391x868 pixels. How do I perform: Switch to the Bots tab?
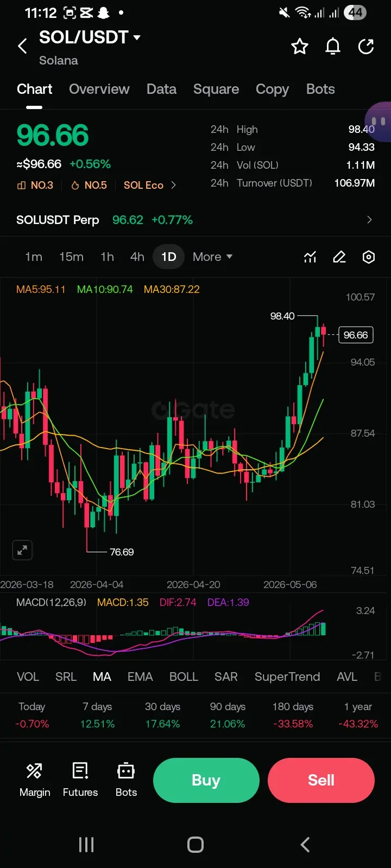click(x=320, y=89)
